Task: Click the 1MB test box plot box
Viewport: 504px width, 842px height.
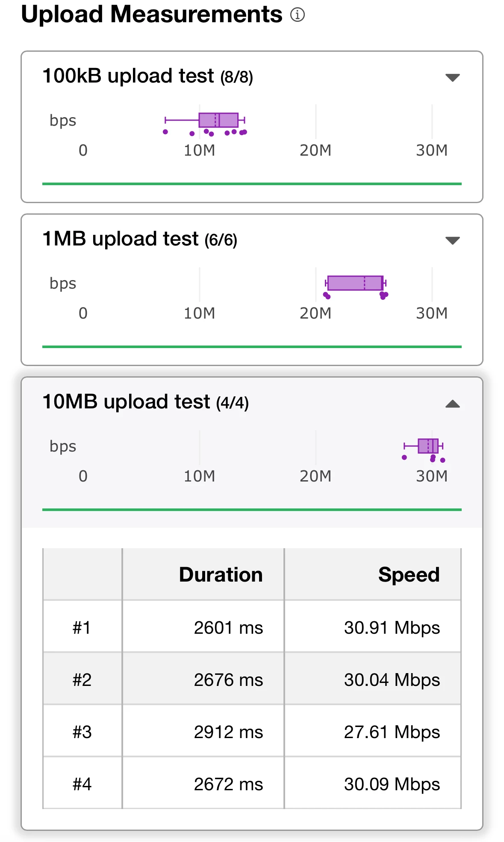Action: [355, 283]
